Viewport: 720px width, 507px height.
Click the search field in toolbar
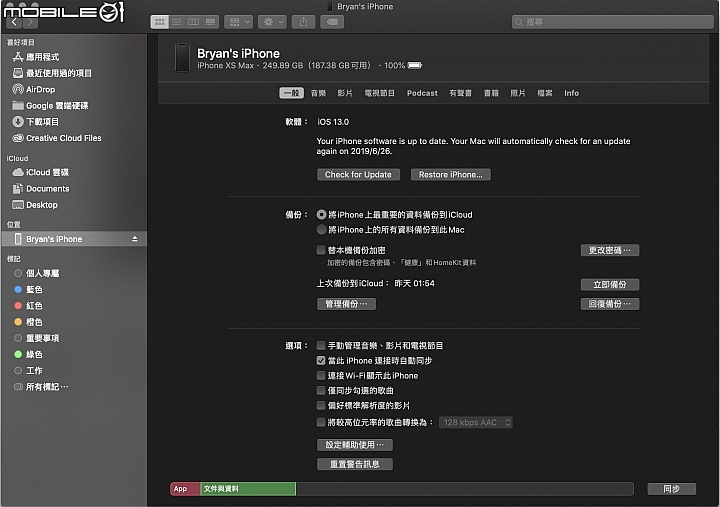(613, 22)
